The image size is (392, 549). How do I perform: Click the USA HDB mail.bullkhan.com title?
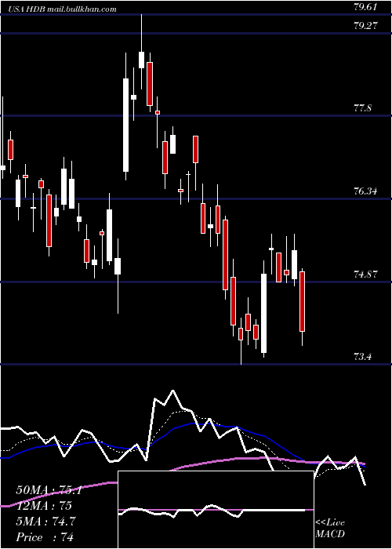pos(62,9)
